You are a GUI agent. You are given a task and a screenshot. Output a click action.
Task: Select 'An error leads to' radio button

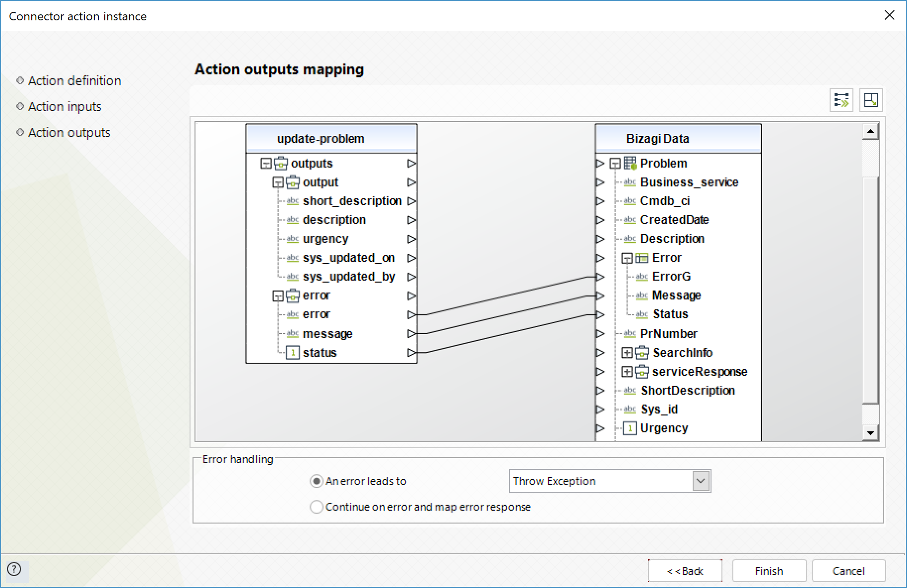[316, 481]
